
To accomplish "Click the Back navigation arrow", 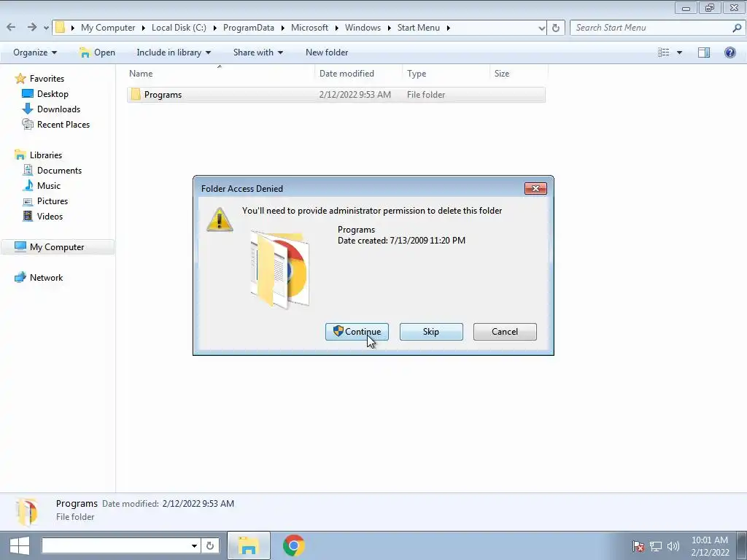I will pyautogui.click(x=12, y=28).
